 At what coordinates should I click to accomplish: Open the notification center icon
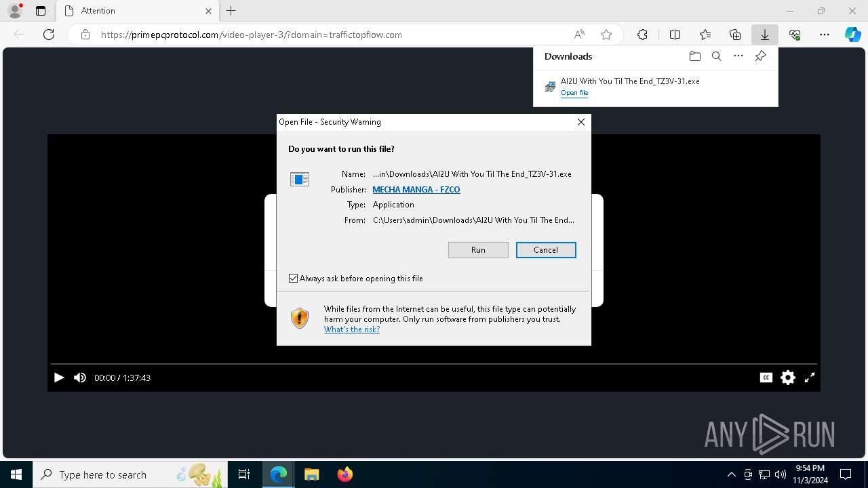(x=846, y=474)
